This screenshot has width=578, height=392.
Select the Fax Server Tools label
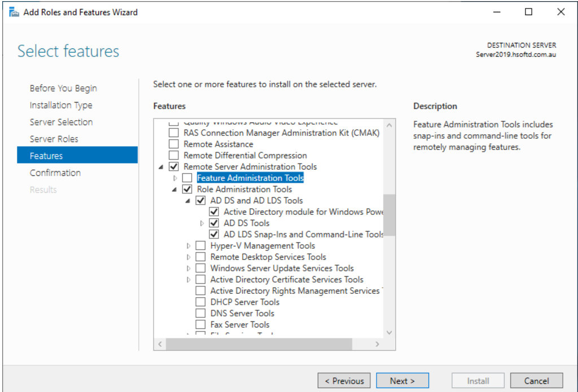tap(239, 324)
